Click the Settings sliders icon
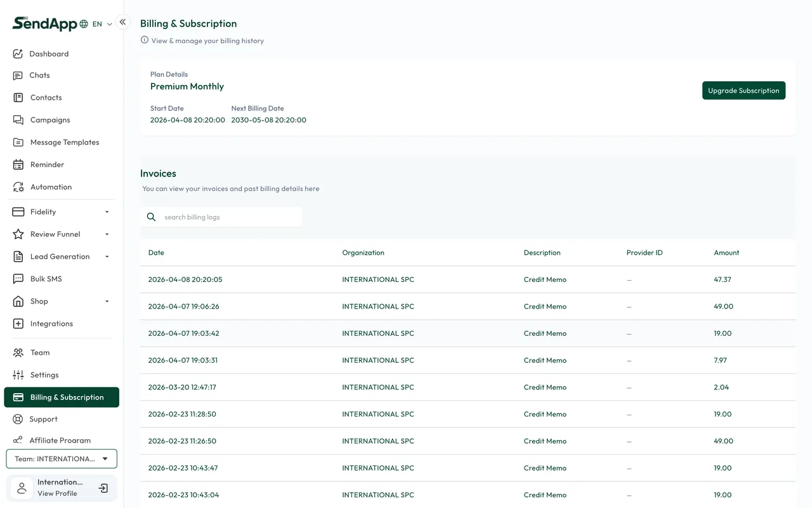The height and width of the screenshot is (508, 812). click(18, 375)
